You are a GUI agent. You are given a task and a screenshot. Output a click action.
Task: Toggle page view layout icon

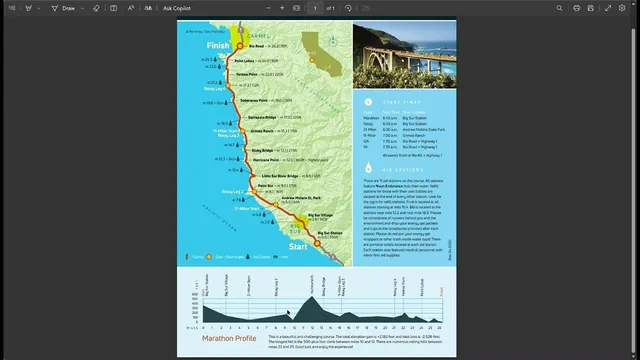113,8
